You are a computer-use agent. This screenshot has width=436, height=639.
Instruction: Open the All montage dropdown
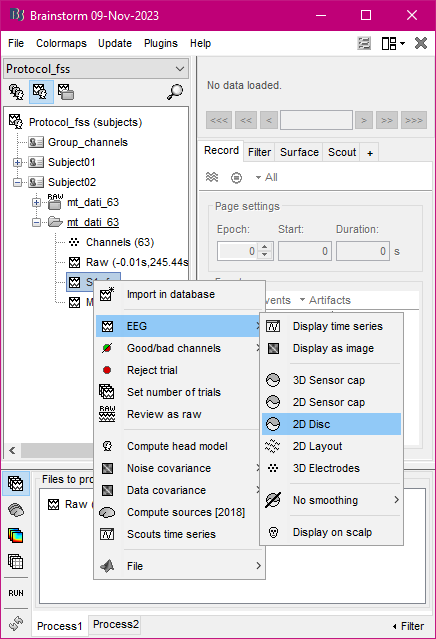267,177
